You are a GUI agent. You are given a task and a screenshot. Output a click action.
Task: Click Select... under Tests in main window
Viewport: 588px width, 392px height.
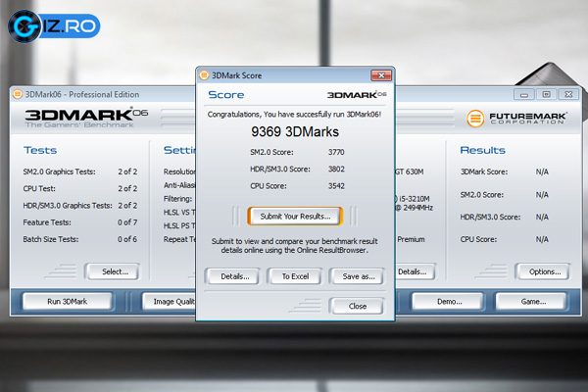pos(113,271)
